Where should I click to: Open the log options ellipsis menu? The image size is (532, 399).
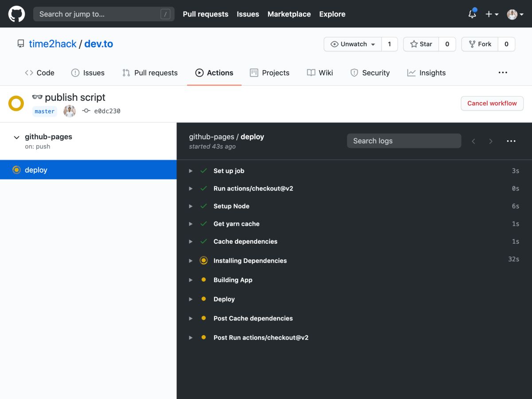(511, 141)
